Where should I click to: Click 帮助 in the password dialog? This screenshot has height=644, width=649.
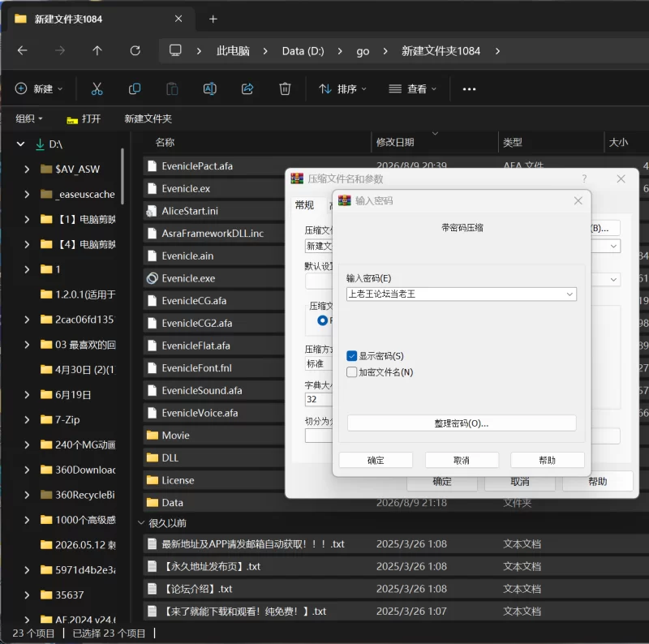coord(547,460)
